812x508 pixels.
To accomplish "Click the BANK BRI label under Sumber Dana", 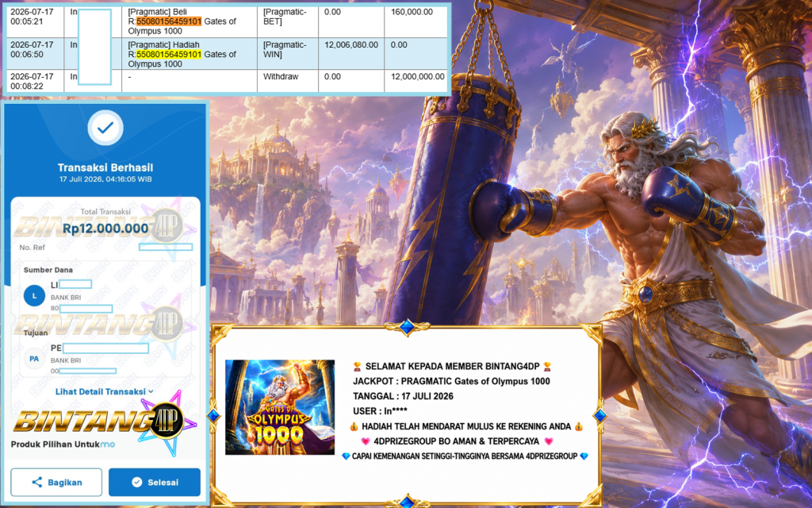I will click(66, 298).
